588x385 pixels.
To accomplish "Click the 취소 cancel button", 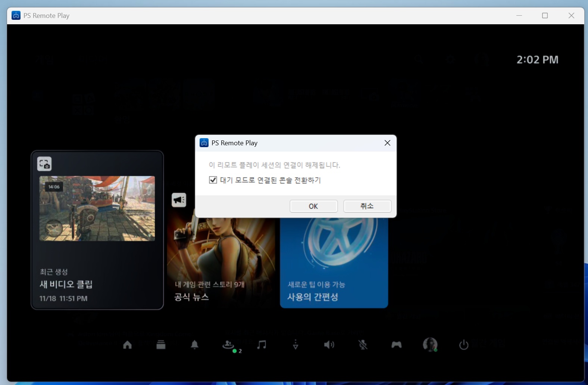I will 367,206.
